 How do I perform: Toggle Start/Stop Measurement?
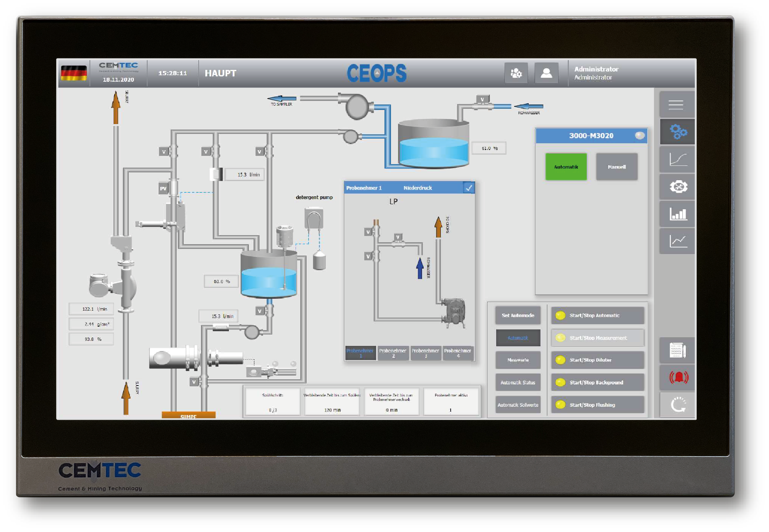(x=597, y=338)
